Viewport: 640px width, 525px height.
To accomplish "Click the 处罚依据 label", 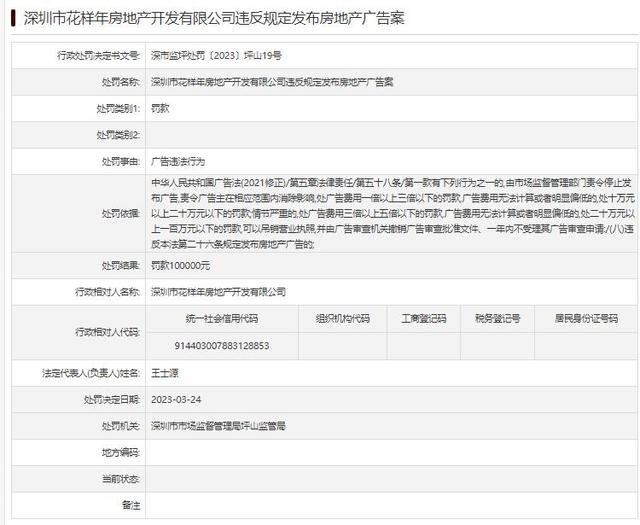I will click(121, 214).
